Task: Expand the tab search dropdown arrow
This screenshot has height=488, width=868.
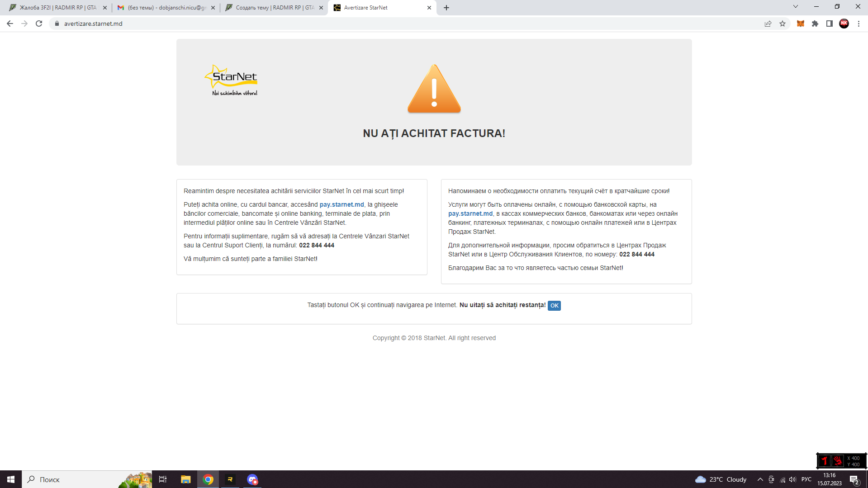Action: (796, 7)
